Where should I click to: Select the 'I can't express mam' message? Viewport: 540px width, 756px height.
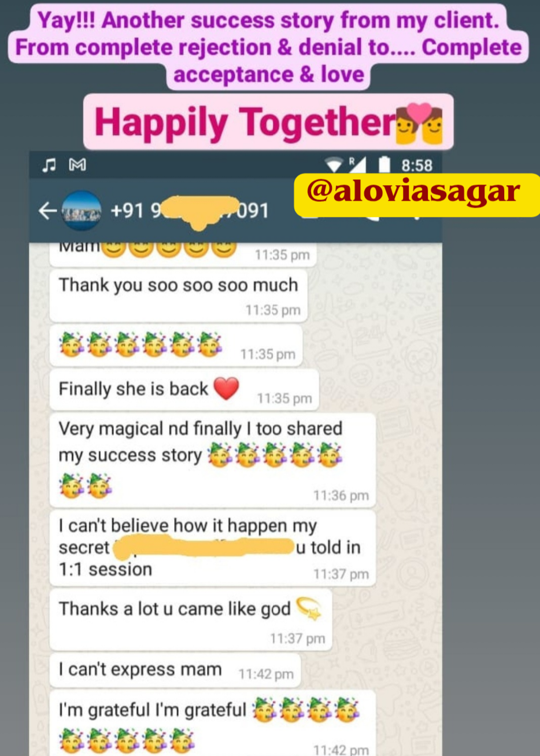click(175, 671)
